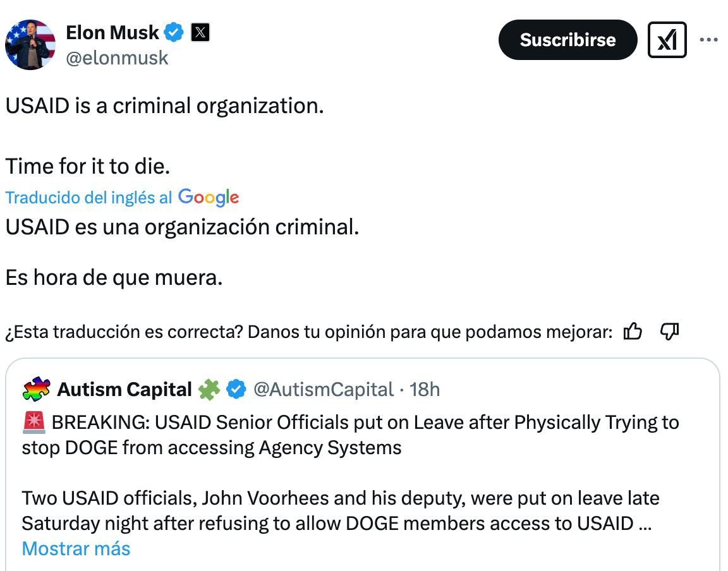Give thumbs down to the translation quality

coord(669,331)
